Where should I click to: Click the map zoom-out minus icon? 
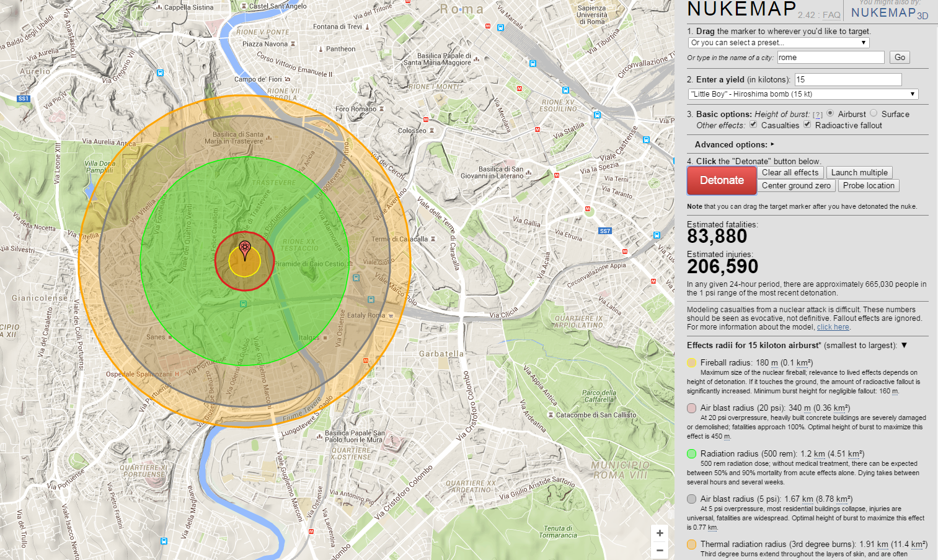pos(659,549)
